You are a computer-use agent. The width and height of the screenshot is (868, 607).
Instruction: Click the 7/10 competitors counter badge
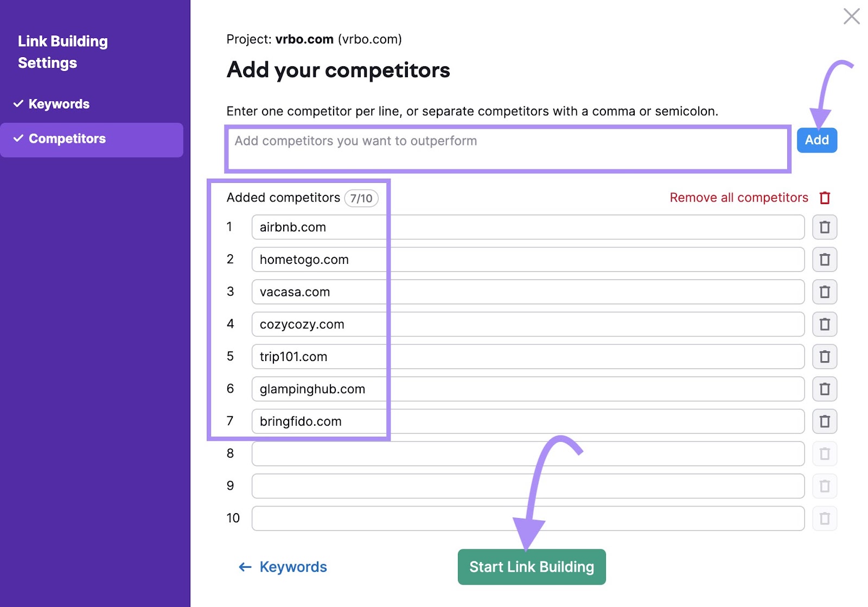361,198
